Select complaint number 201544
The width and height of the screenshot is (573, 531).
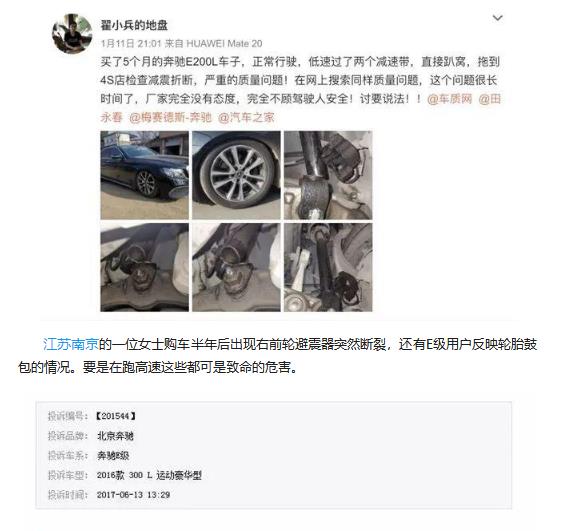115,416
